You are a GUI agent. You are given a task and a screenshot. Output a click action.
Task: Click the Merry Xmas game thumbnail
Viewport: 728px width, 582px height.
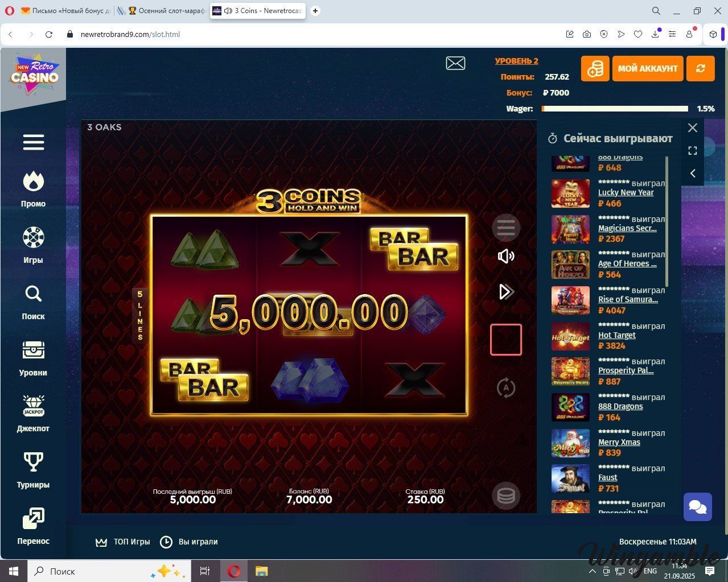570,443
